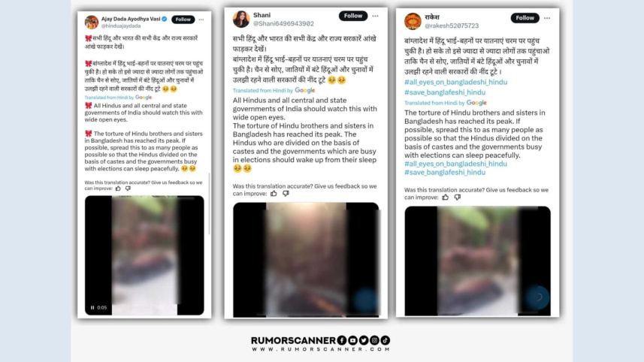This screenshot has height=362, width=644.
Task: Open Shani's profile avatar
Action: tap(241, 19)
